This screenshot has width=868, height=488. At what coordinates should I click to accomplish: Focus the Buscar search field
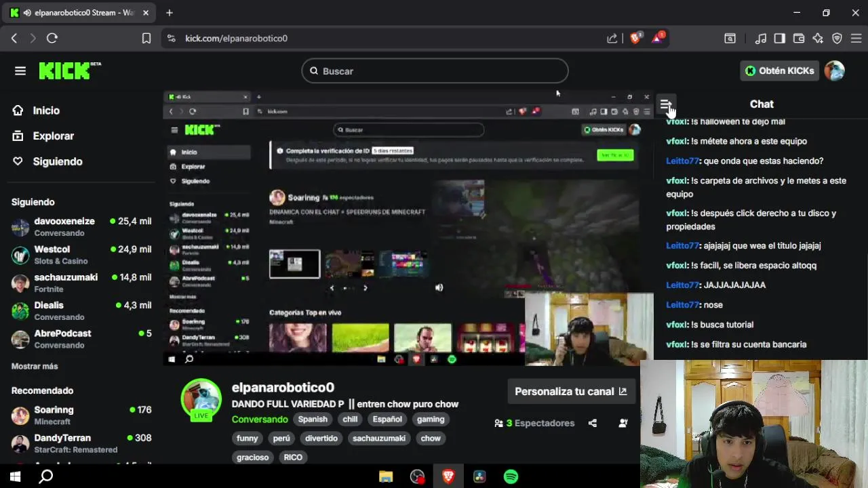click(435, 70)
